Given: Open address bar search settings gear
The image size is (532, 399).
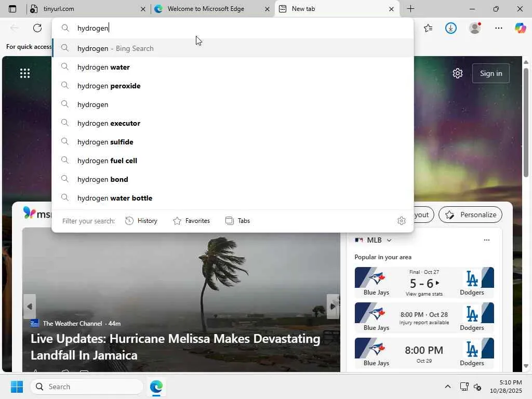Looking at the screenshot, I should click(x=402, y=221).
